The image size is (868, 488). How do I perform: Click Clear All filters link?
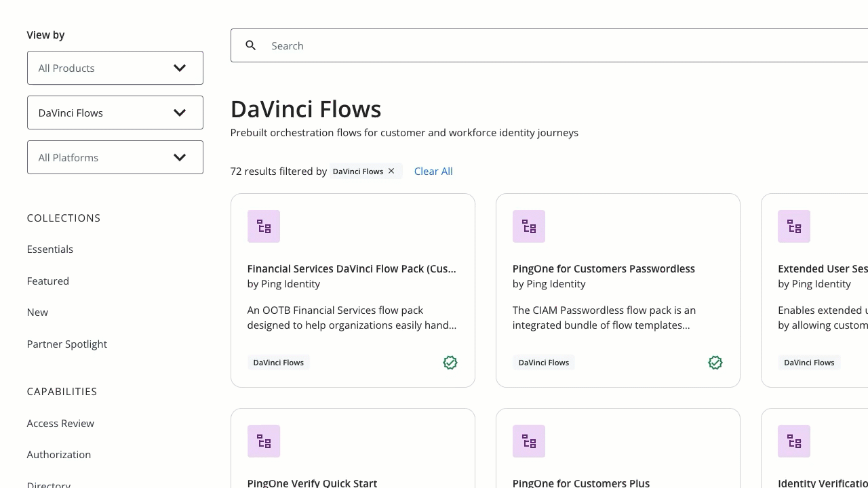pyautogui.click(x=433, y=171)
